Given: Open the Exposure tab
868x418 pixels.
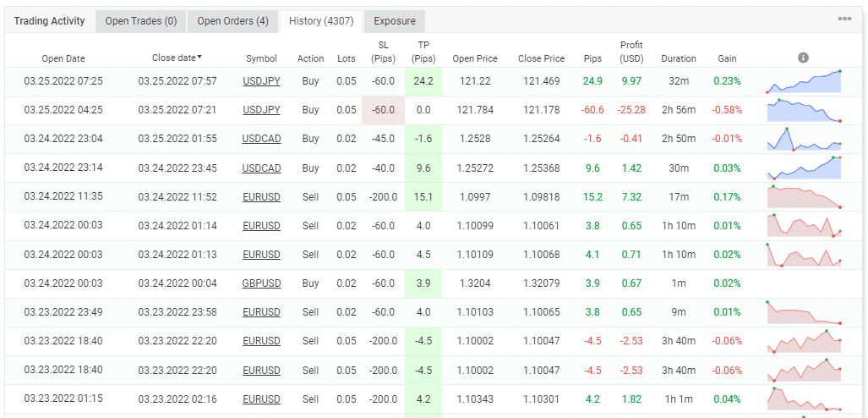Looking at the screenshot, I should point(395,22).
